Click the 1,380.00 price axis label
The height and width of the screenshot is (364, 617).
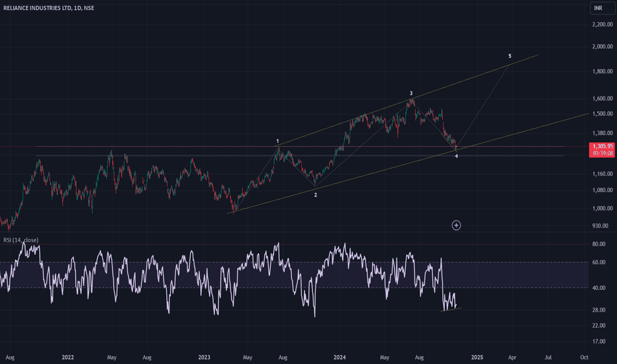tap(602, 133)
